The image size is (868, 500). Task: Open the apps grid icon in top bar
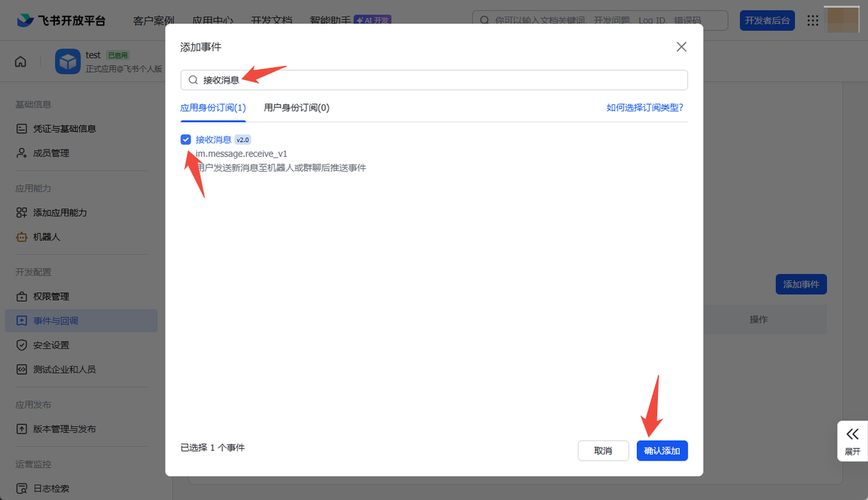(x=812, y=20)
